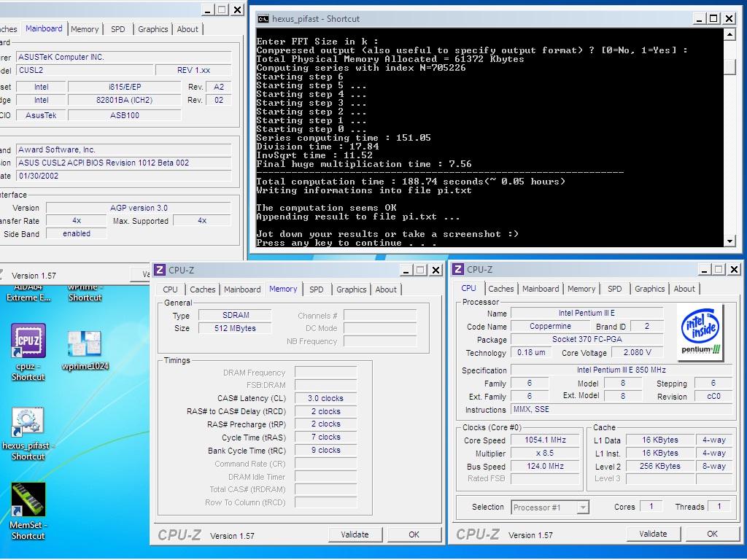Image resolution: width=747 pixels, height=560 pixels.
Task: Open the AIDA64 Extreme desktop shortcut
Action: tap(28, 293)
